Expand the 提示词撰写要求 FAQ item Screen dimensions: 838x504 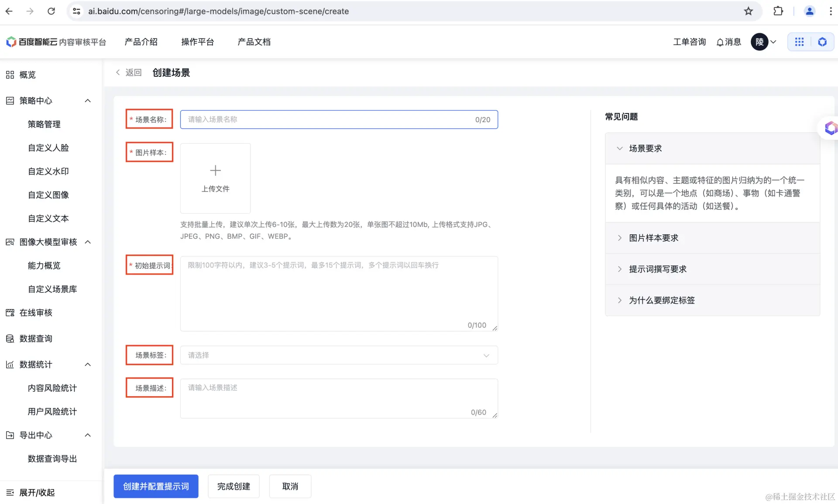pos(657,269)
